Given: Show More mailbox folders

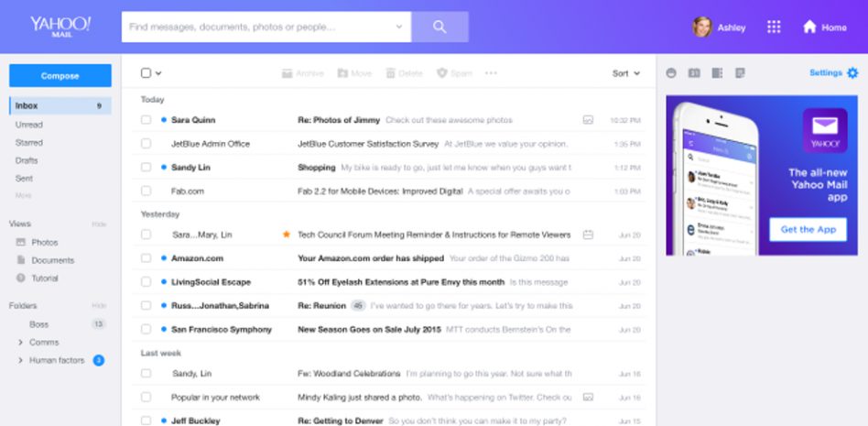Looking at the screenshot, I should click(23, 195).
